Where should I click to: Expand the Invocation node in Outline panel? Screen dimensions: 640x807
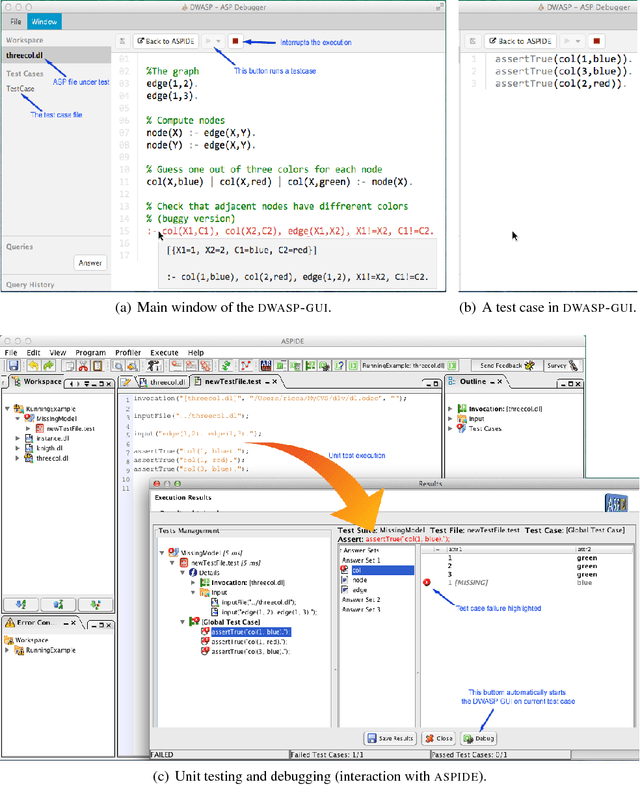pos(450,409)
